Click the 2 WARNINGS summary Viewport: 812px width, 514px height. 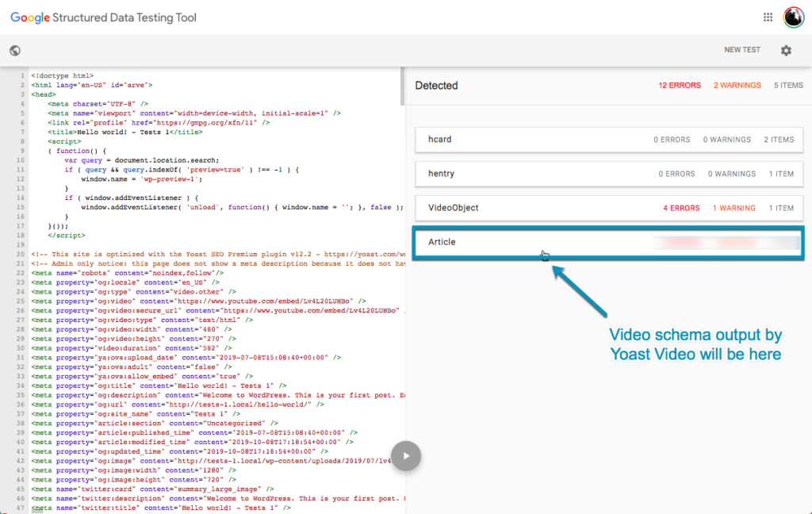(737, 85)
